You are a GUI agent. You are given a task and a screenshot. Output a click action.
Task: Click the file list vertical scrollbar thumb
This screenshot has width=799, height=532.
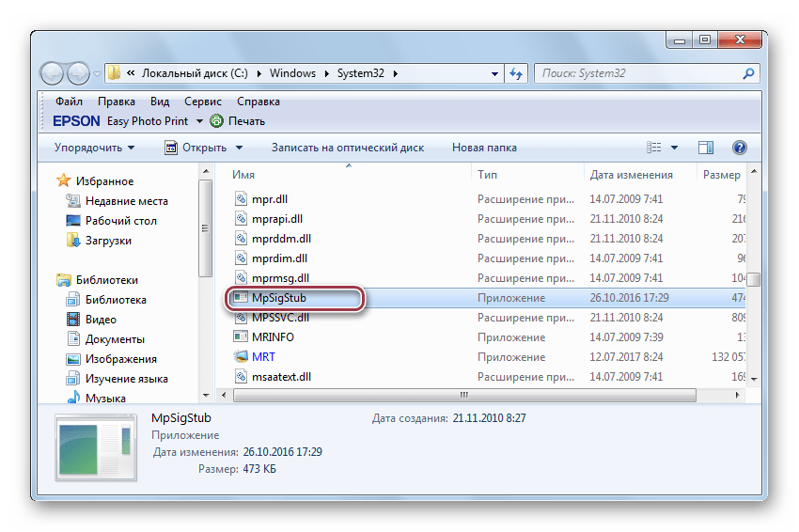[754, 280]
